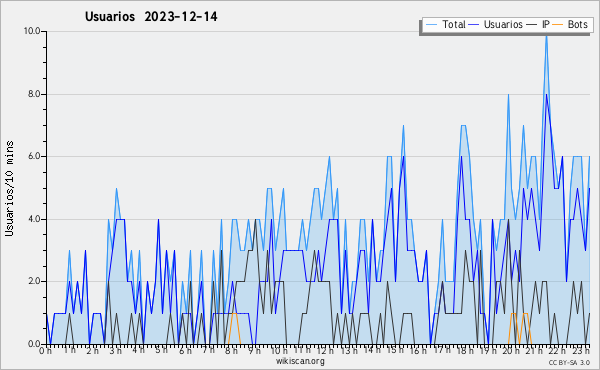This screenshot has height=370, width=600.
Task: Click the dark blue Usuarios legend line
Action: click(x=474, y=25)
